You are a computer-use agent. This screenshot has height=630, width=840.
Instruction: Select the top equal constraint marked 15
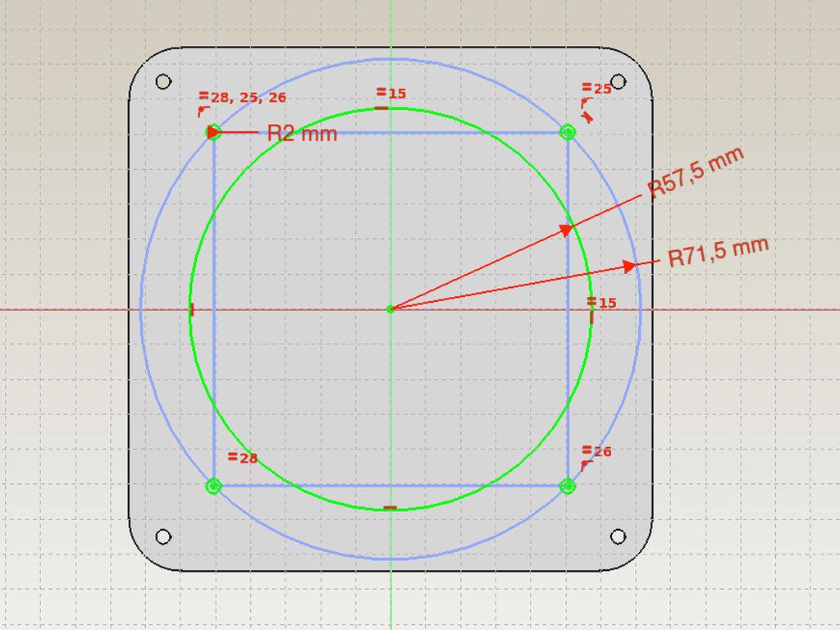click(392, 93)
